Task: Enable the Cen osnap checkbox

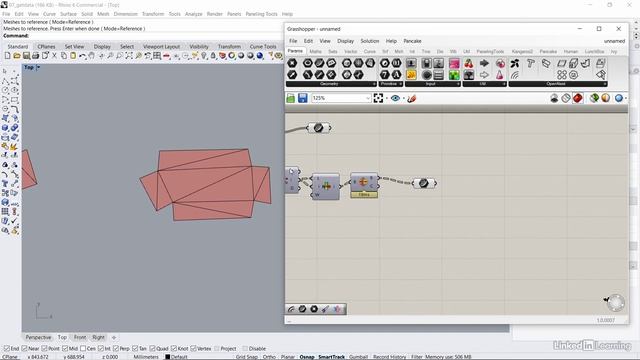Action: click(x=83, y=349)
